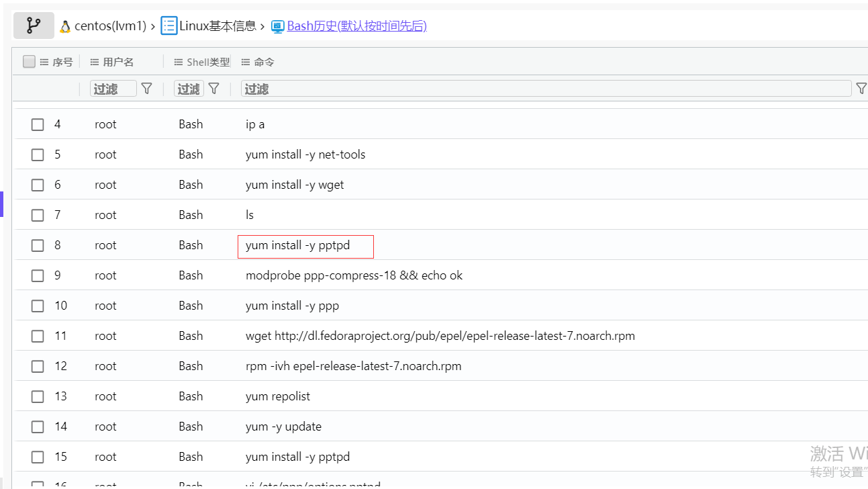This screenshot has width=868, height=489.
Task: Select 'yum install -y pptpd' in row 8
Action: click(298, 245)
